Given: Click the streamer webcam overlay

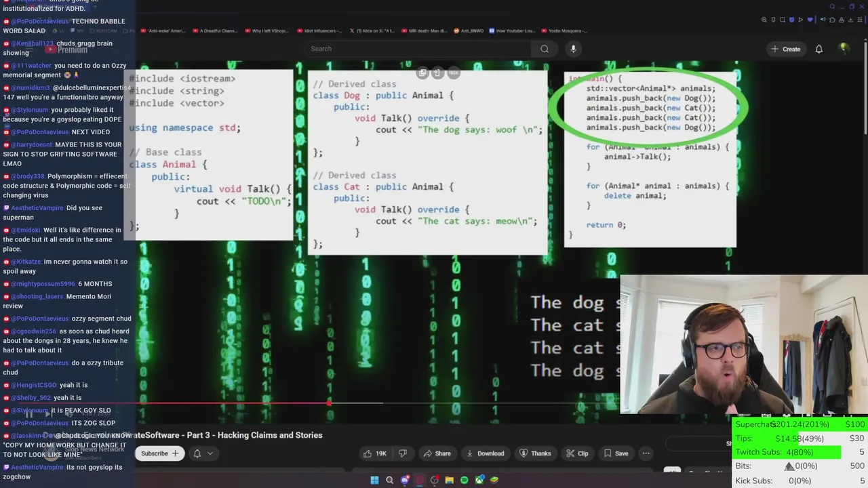Looking at the screenshot, I should [x=744, y=344].
